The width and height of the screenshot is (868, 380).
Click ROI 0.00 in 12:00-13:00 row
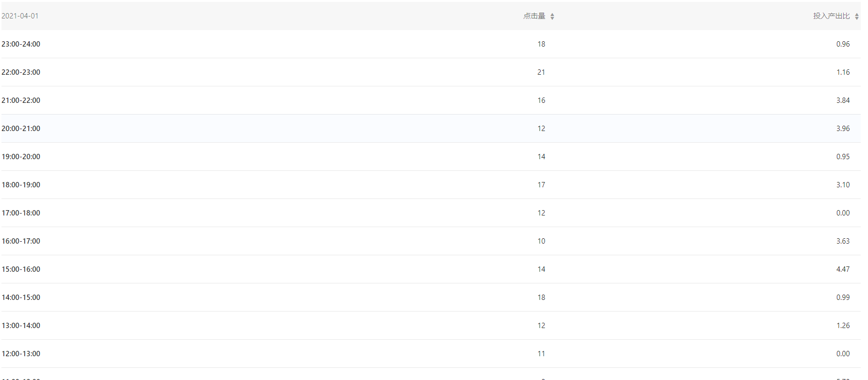(x=843, y=354)
